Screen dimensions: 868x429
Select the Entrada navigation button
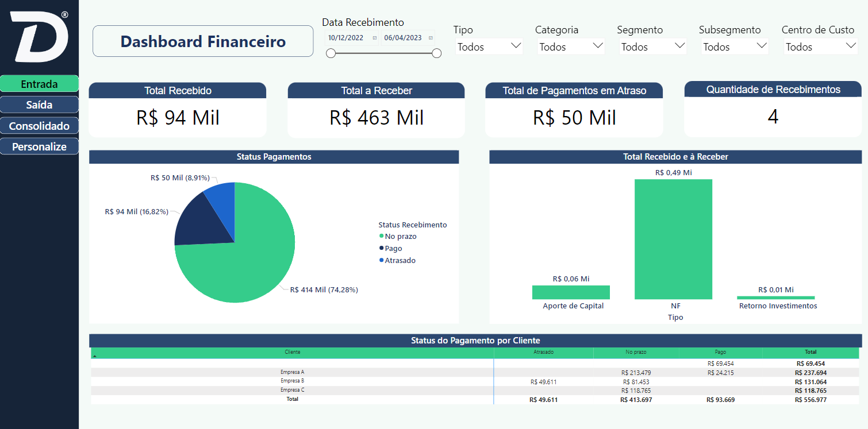click(39, 84)
